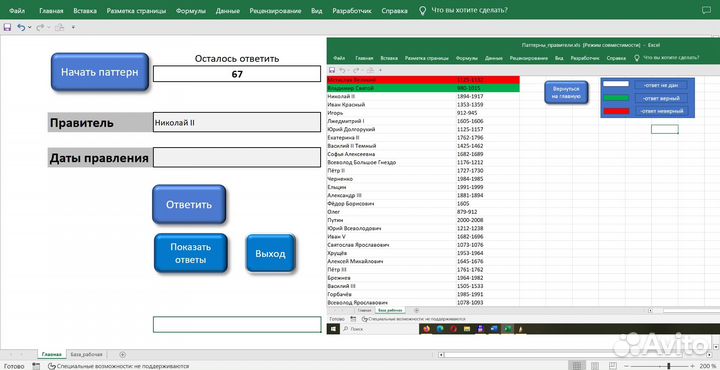
Task: Click the red Мстислав Великий row
Action: (423, 80)
